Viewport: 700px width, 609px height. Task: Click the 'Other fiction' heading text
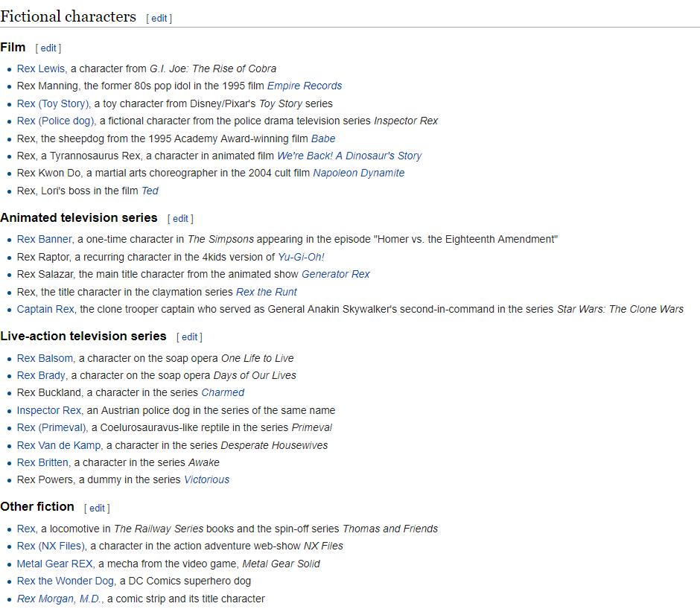37,507
